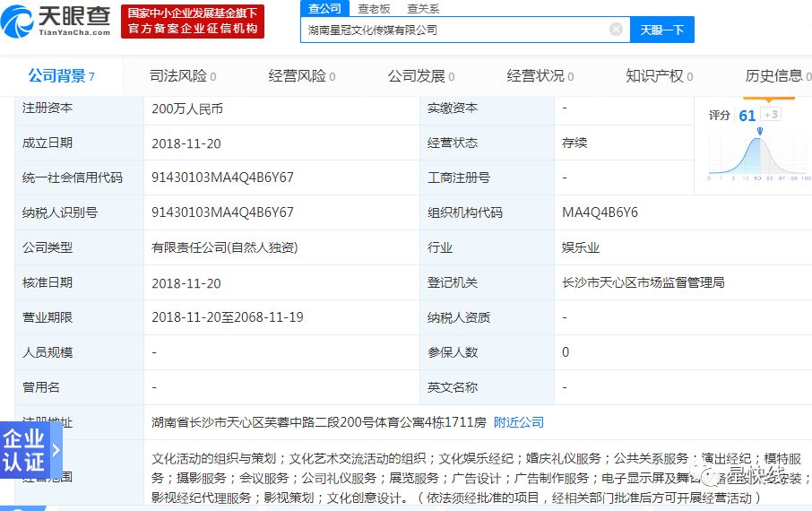Switch to the 查老板 search tab
Viewport: 812px width, 511px height.
pyautogui.click(x=374, y=9)
